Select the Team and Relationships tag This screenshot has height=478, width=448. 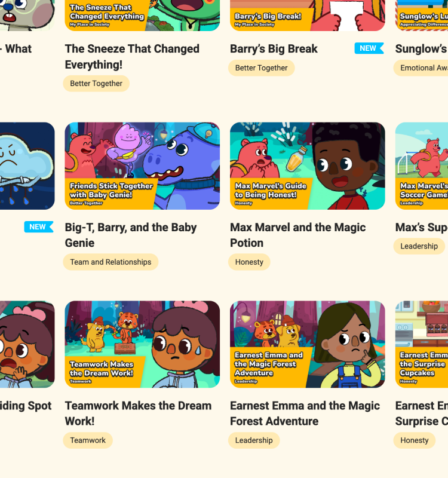coord(111,262)
